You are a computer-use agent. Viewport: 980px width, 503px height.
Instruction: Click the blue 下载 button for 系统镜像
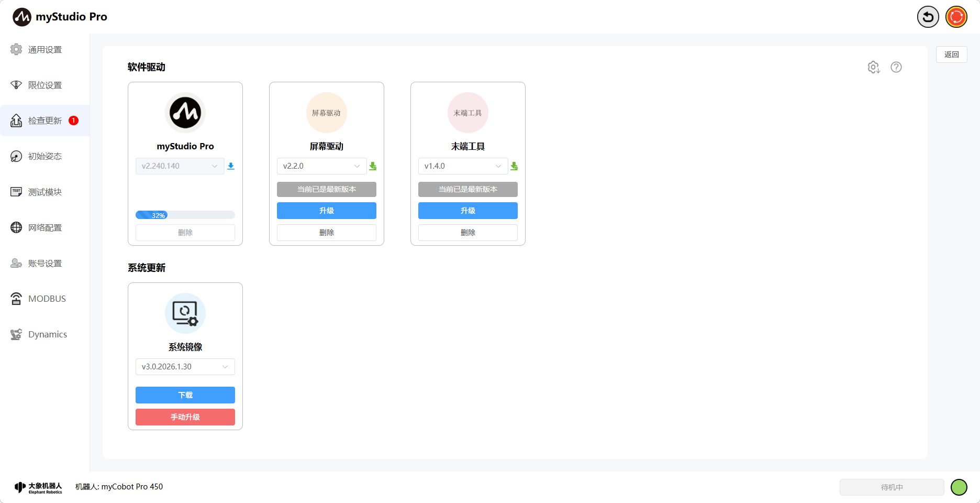coord(185,395)
